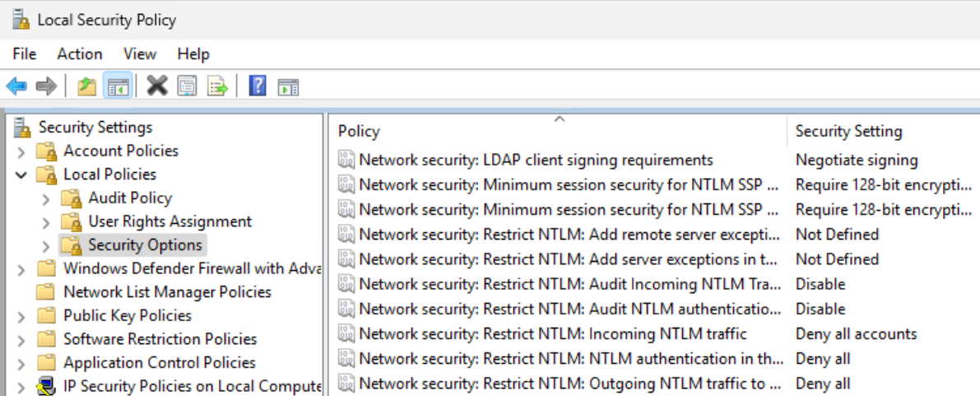Open the View menu

[x=140, y=54]
